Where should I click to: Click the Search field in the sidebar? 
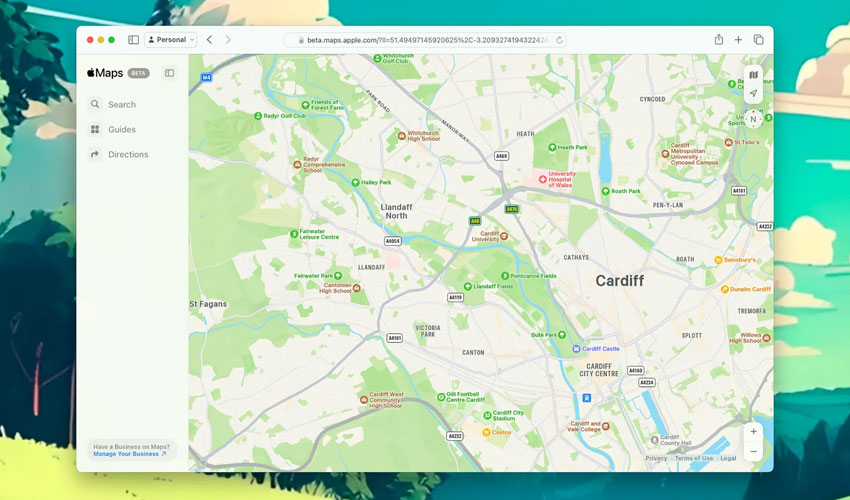[121, 104]
